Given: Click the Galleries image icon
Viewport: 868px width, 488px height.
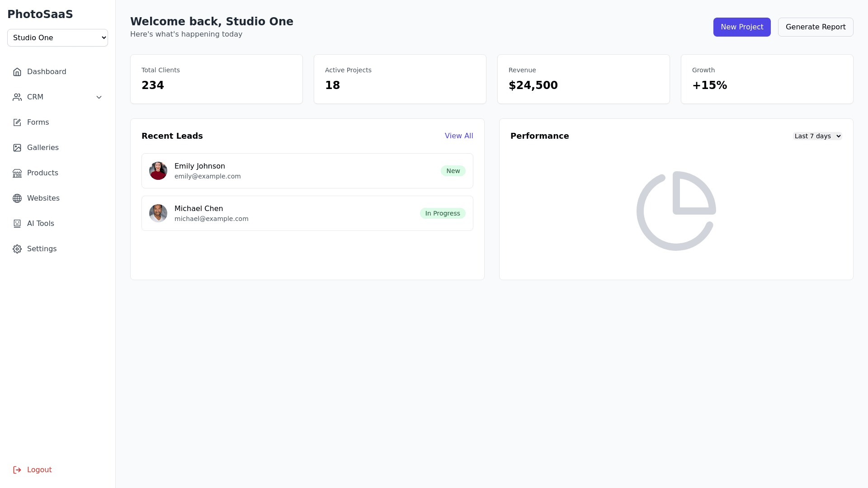Looking at the screenshot, I should pos(17,148).
